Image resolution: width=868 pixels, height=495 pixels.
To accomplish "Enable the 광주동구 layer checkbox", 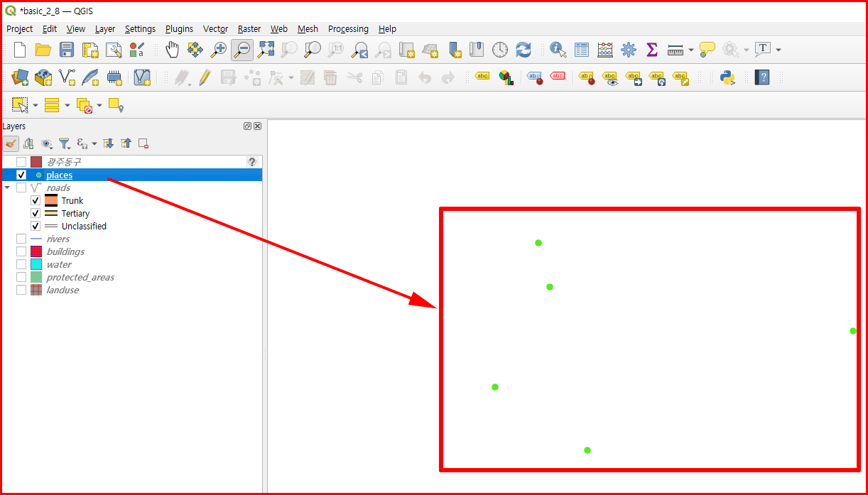I will [x=21, y=162].
